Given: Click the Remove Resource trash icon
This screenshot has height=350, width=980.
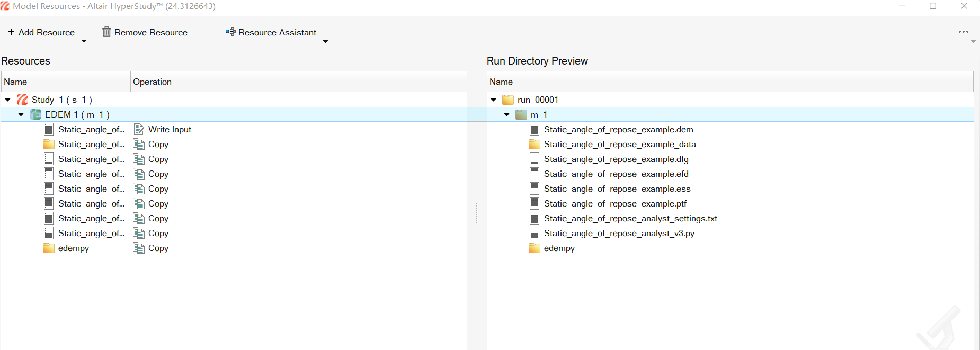Looking at the screenshot, I should click(x=106, y=32).
